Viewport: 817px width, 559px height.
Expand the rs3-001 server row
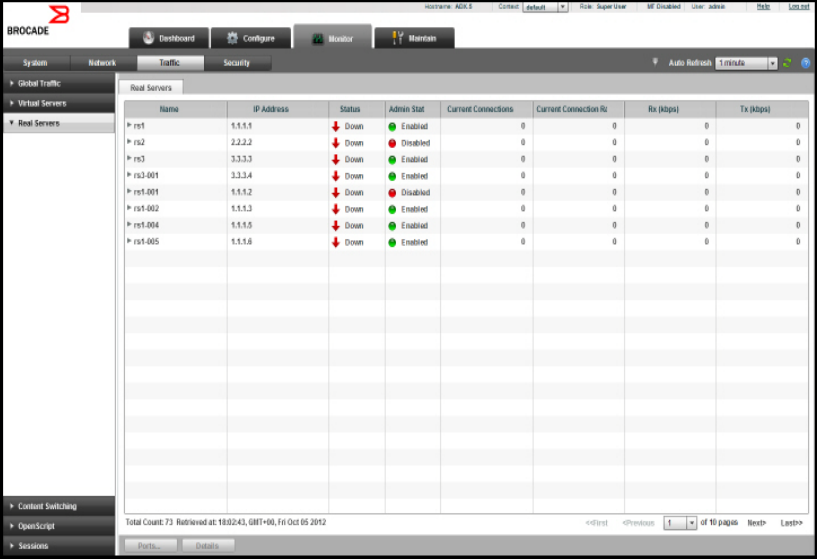click(129, 176)
